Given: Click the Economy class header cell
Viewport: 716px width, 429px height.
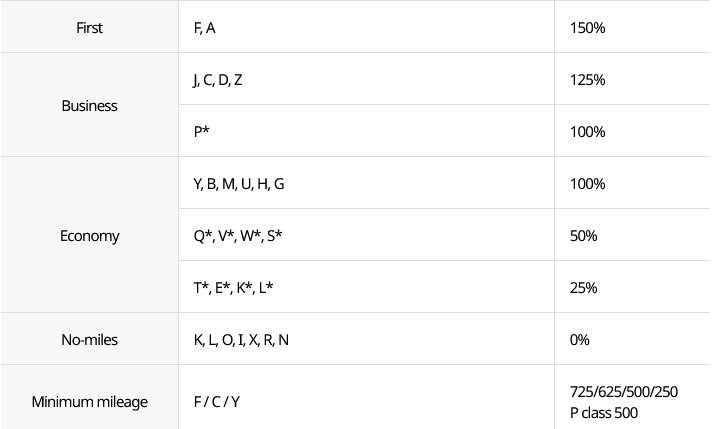Looking at the screenshot, I should point(90,235).
